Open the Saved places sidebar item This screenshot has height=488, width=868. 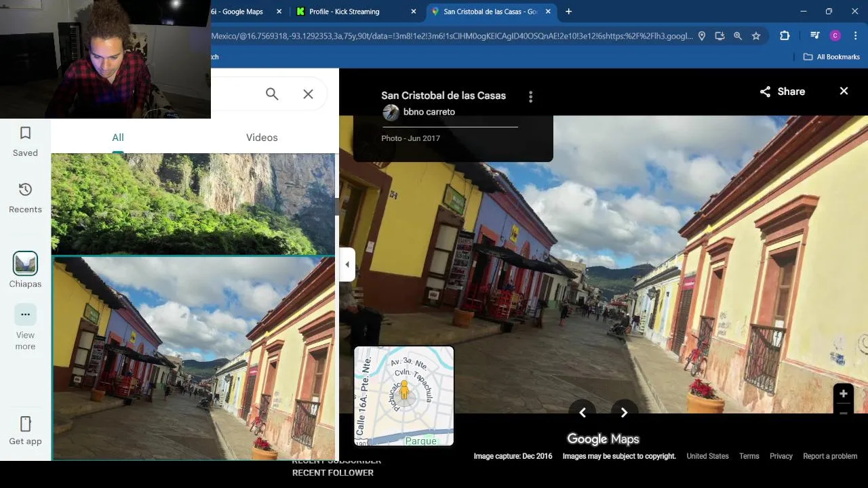25,141
